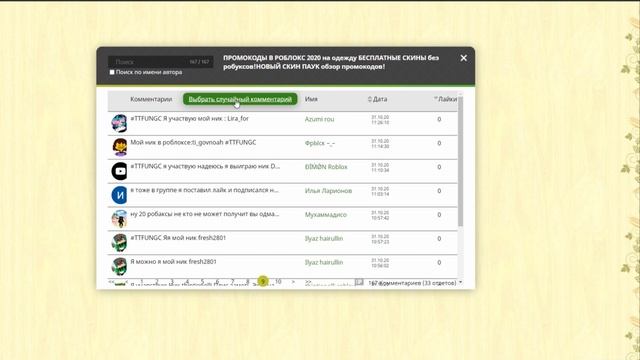Open avatar beside 'Я можно я мой ник fresh2801'

click(120, 266)
